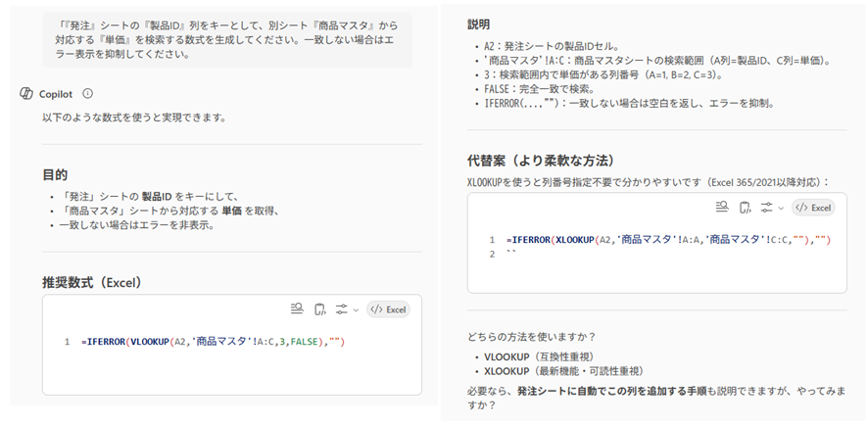The image size is (868, 426).
Task: Click the IFERROR(VLOOKUP formula line
Action: click(214, 342)
